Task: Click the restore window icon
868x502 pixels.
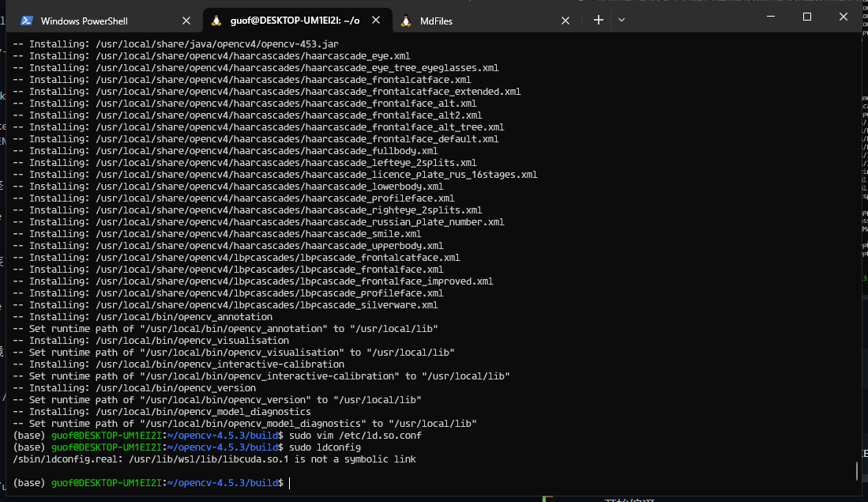Action: pos(806,15)
